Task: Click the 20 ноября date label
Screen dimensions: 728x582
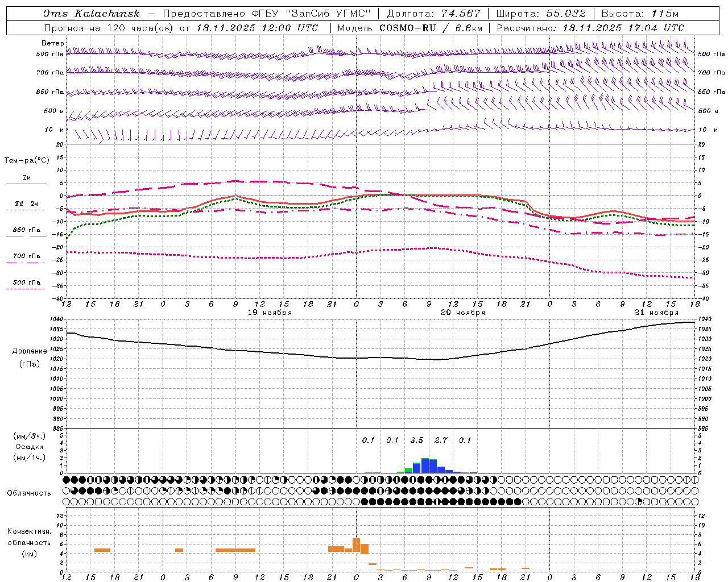Action: pos(463,313)
